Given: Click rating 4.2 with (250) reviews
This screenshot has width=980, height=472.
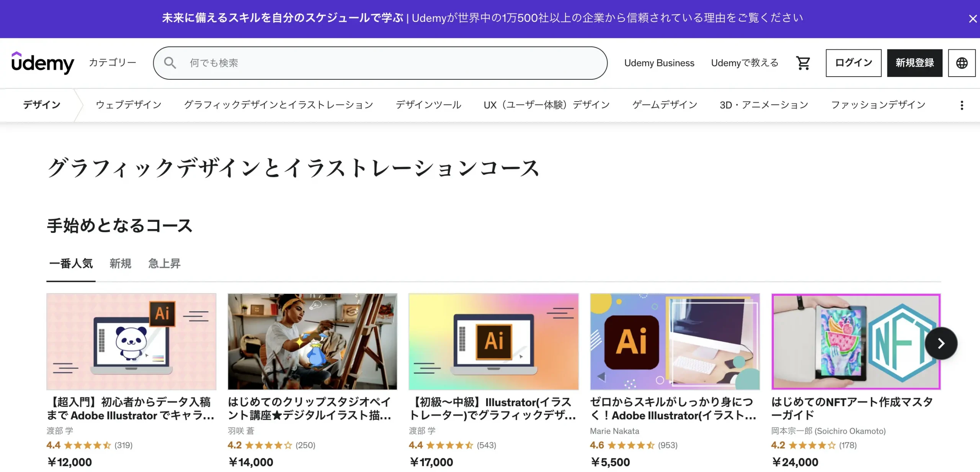Looking at the screenshot, I should tap(271, 445).
